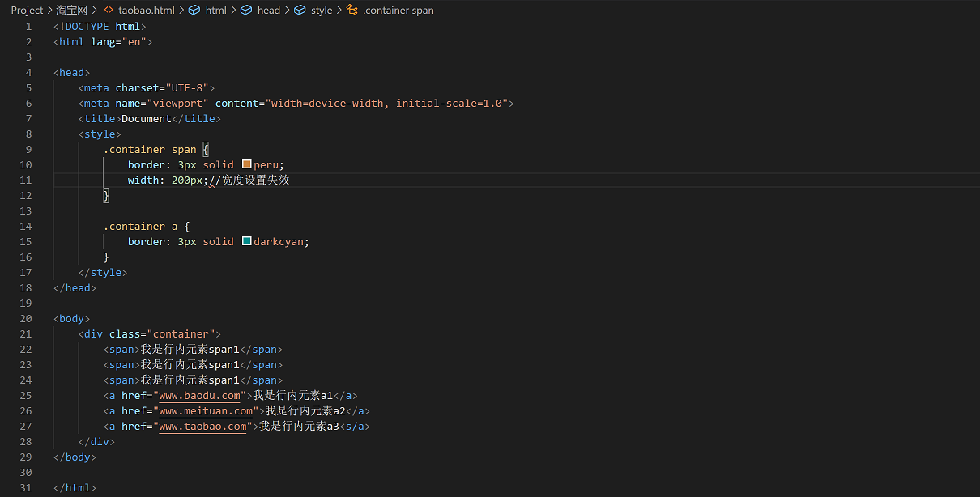Click line number 11 in the gutter
Image resolution: width=980 pixels, height=497 pixels.
coord(28,180)
